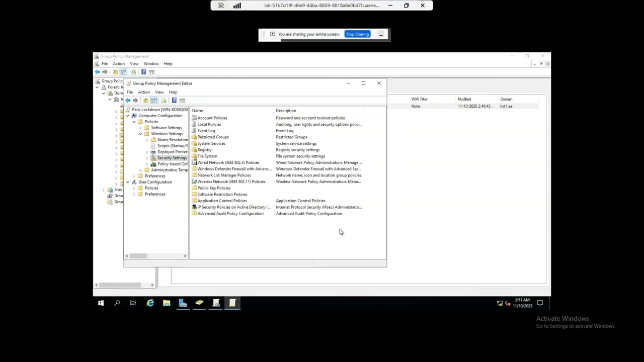Screen dimensions: 644x362
Task: Click Back arrow in Group Policy Management toolbar
Action: [97, 72]
